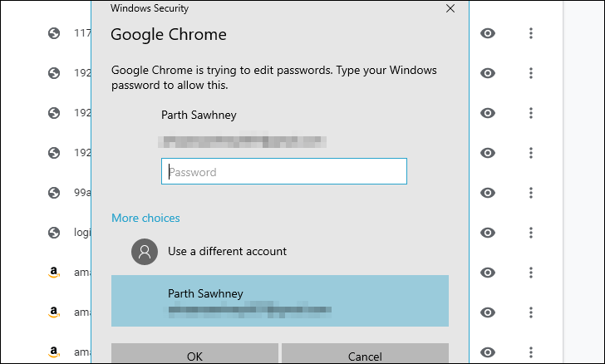Click the 117 site entry text
This screenshot has width=605, height=364.
[x=82, y=33]
